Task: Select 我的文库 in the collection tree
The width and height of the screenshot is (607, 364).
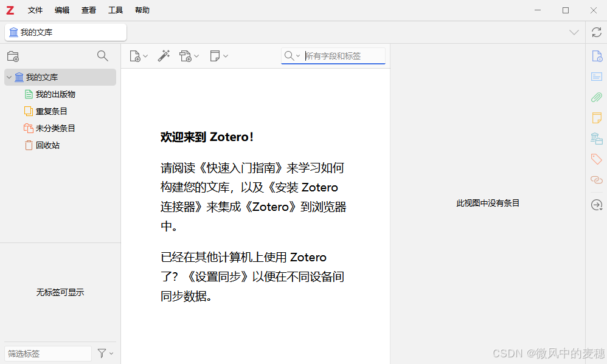Action: (x=60, y=77)
